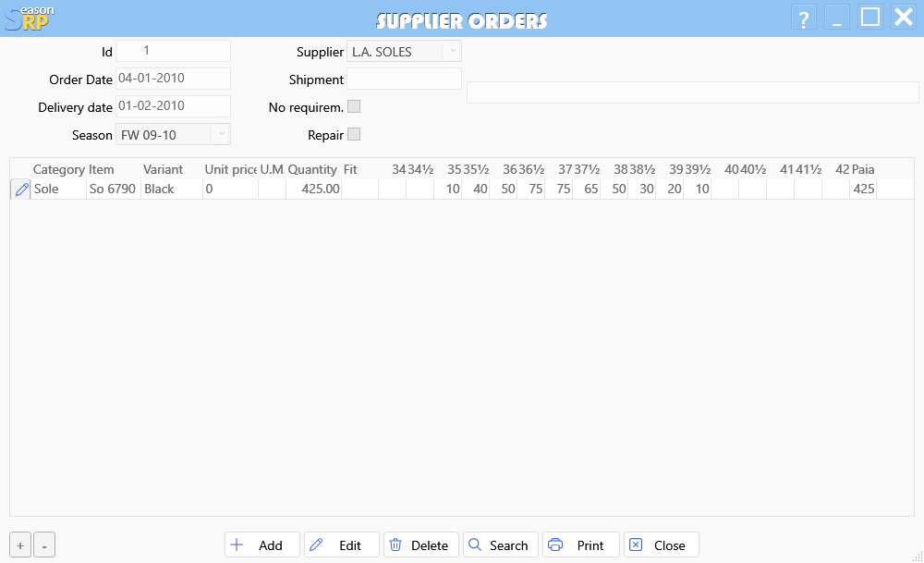Screen dimensions: 924x563
Task: Select the 'Sole' category cell
Action: 58,190
